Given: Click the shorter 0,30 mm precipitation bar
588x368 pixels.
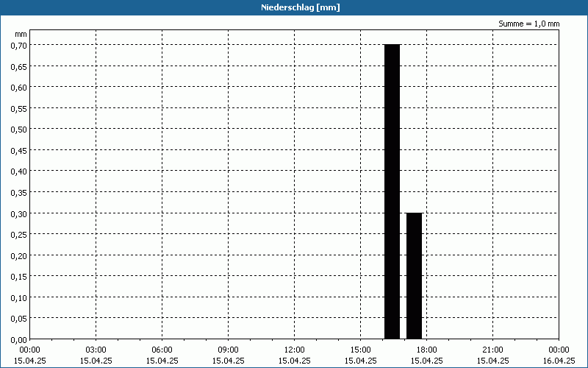Looking at the screenshot, I should point(415,276).
